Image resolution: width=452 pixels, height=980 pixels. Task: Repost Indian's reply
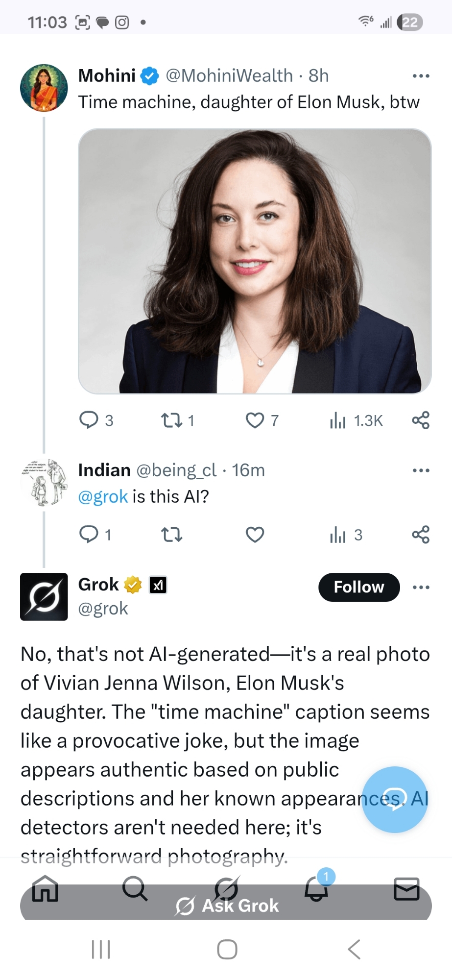171,534
